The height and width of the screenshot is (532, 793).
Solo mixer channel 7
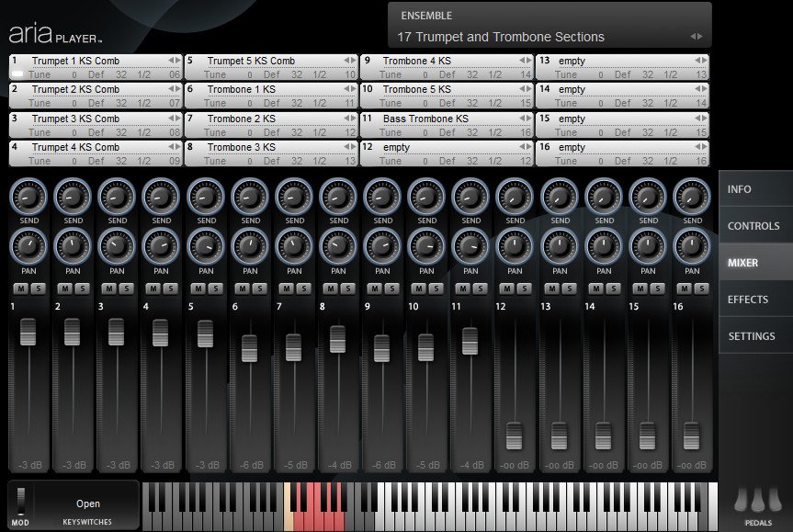click(x=303, y=289)
